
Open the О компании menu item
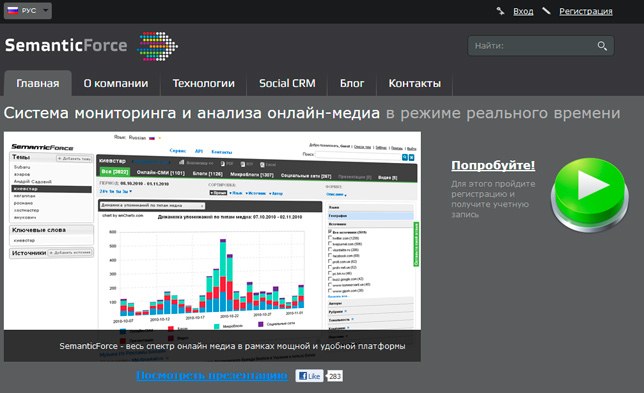tap(116, 83)
